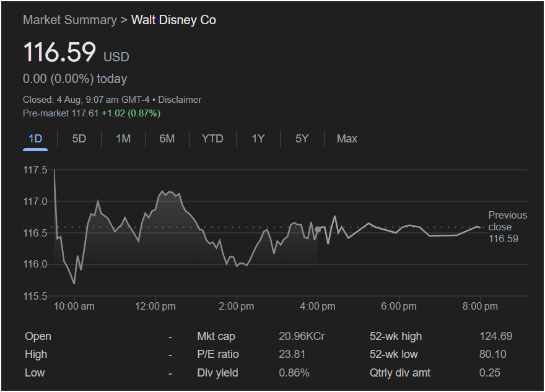
Task: Click the 'Pre-market 117.61' text
Action: click(x=61, y=113)
